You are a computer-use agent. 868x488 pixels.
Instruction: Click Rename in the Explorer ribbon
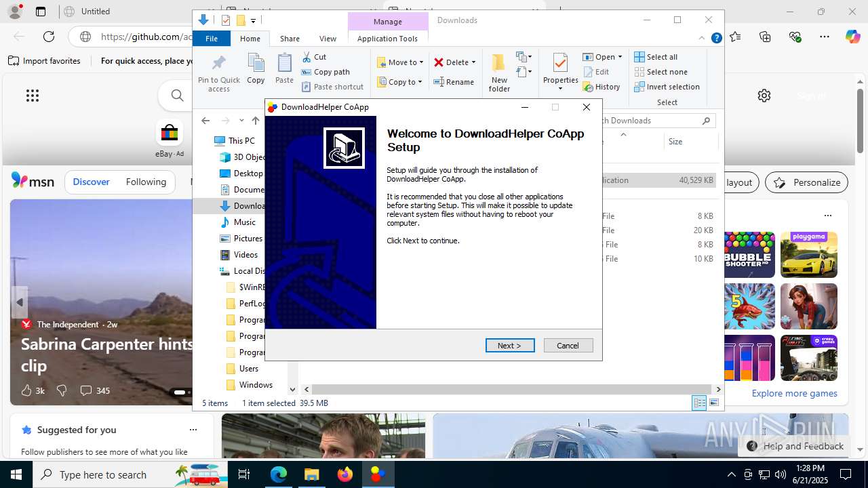[454, 82]
